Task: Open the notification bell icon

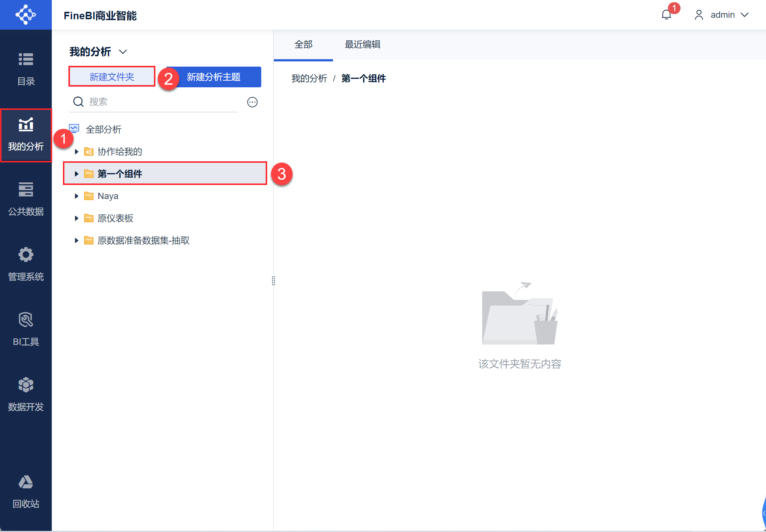Action: coord(666,15)
